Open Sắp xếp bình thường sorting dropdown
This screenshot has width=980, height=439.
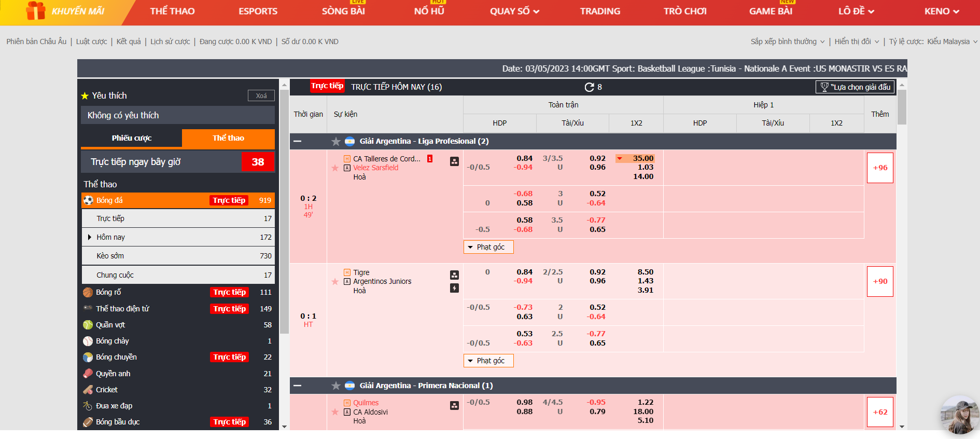click(x=788, y=42)
